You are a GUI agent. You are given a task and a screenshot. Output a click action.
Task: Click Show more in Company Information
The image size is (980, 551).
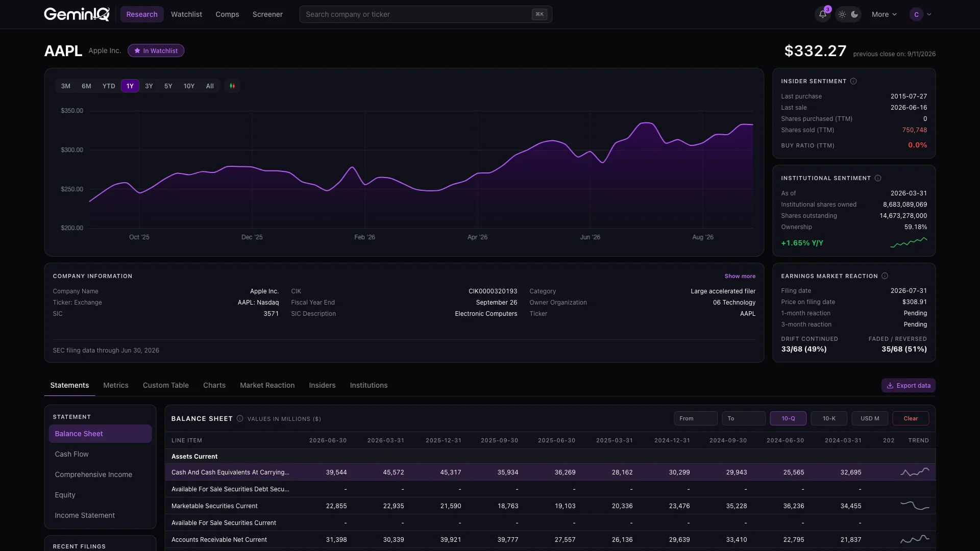click(x=740, y=276)
